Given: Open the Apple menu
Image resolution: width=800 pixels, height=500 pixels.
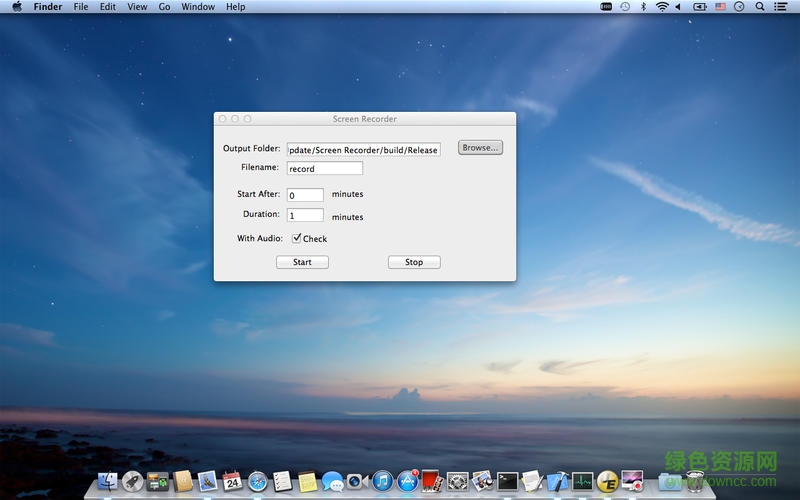Looking at the screenshot, I should [16, 7].
